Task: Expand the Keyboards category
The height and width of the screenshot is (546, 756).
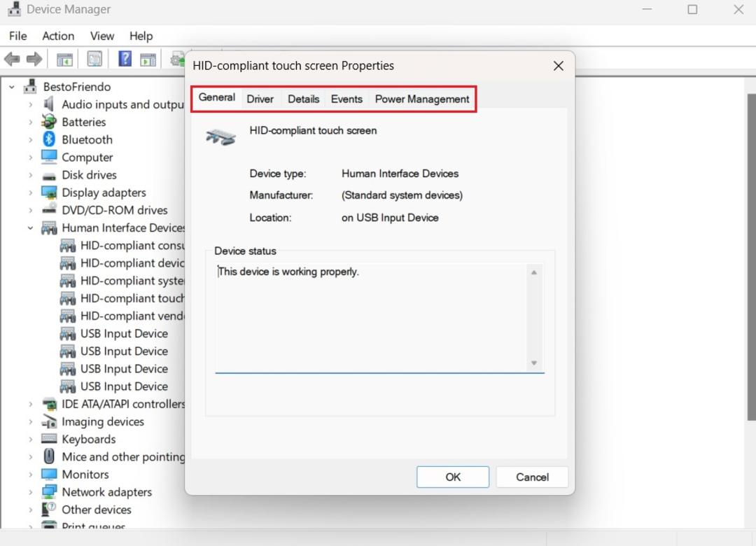Action: tap(30, 439)
